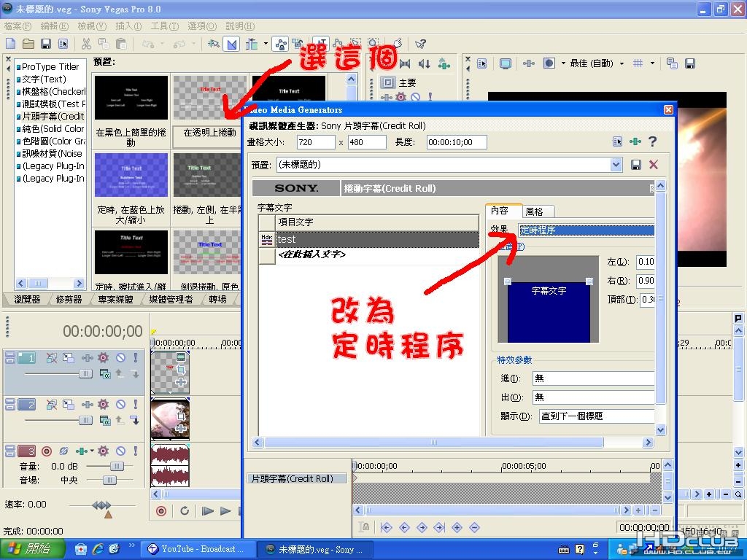Click the What's This help icon
Image resolution: width=747 pixels, height=560 pixels.
pyautogui.click(x=420, y=44)
